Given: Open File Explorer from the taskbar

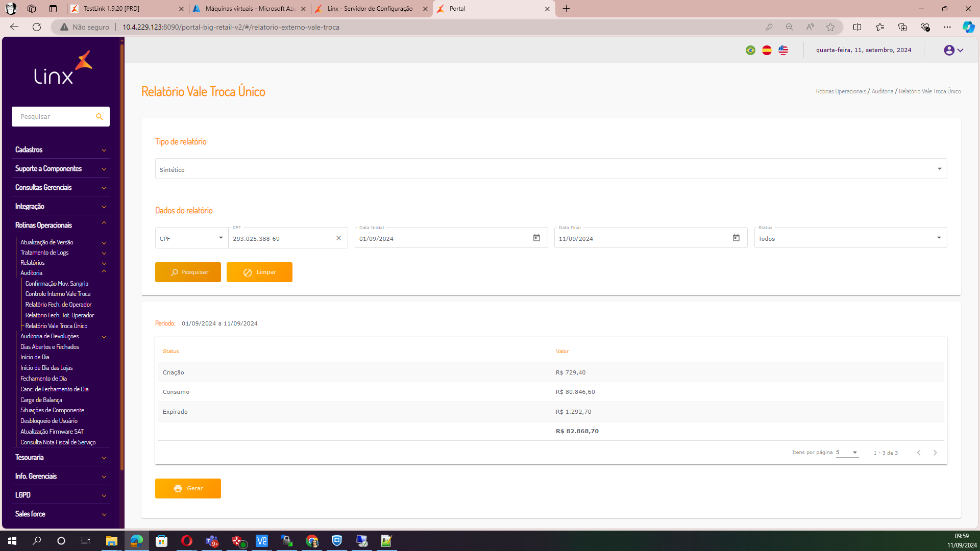Looking at the screenshot, I should (111, 541).
